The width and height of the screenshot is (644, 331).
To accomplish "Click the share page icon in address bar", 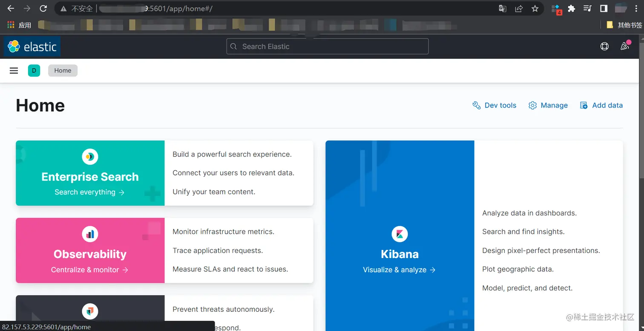I will click(x=519, y=9).
